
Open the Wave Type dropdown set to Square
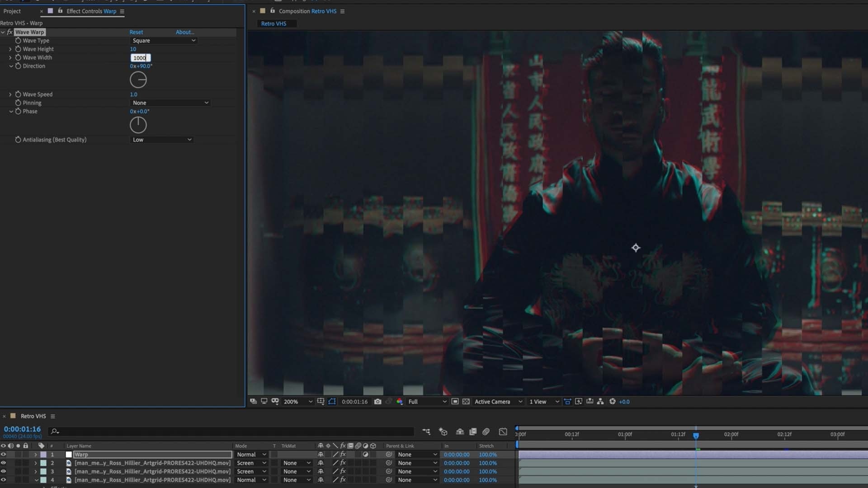tap(164, 41)
